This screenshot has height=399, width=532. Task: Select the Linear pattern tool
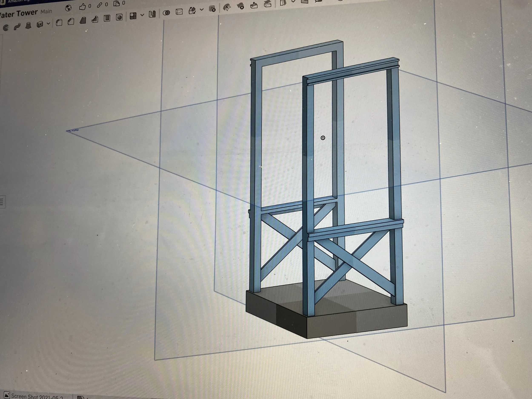click(133, 16)
